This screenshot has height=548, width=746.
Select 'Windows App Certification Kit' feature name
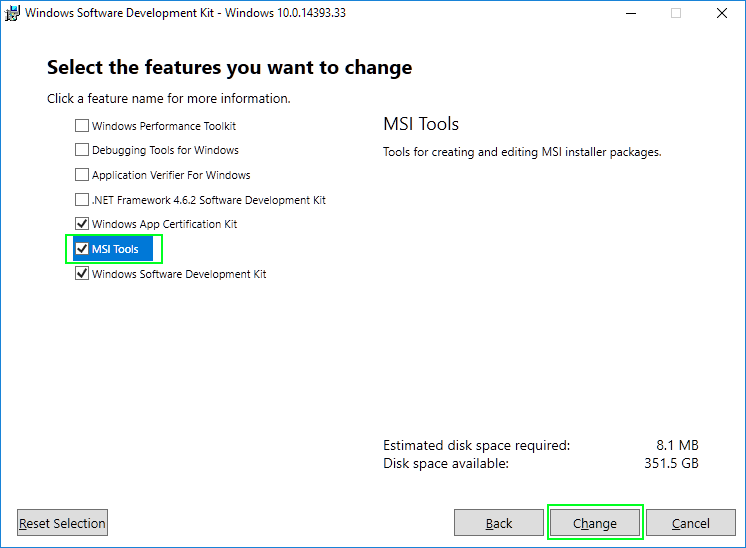(x=164, y=224)
